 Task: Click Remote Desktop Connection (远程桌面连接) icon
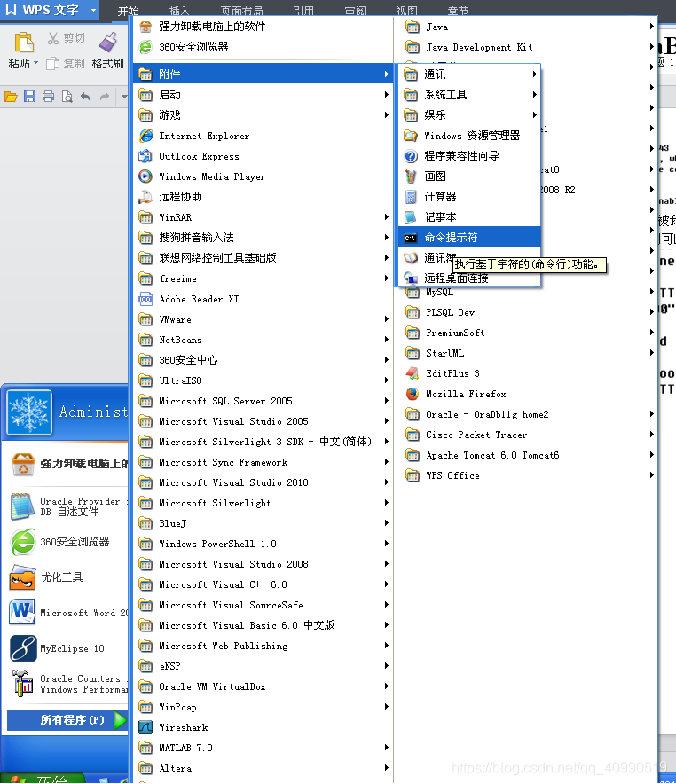(411, 278)
